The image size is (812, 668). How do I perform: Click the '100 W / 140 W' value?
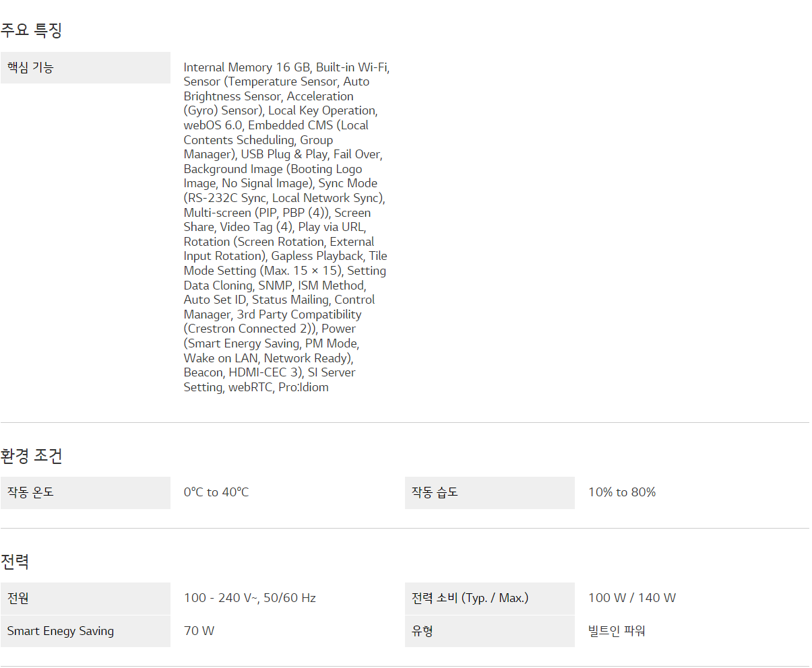[x=632, y=598]
